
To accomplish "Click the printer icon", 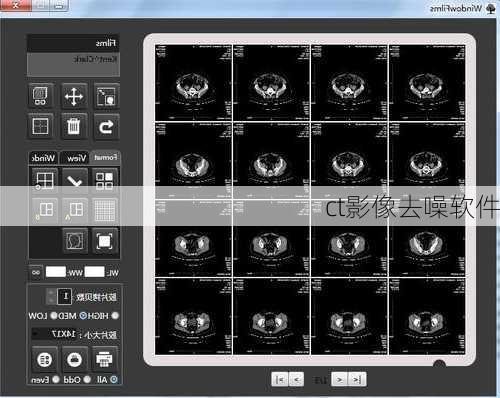I will [x=104, y=359].
